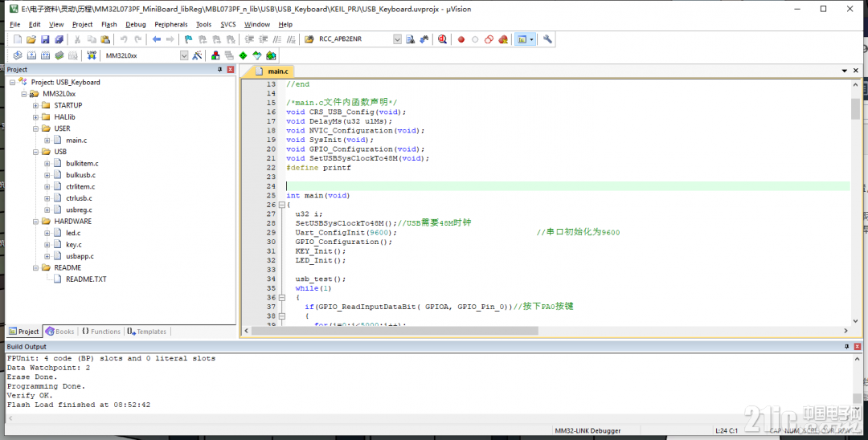Close the main.c editor with the X button
The width and height of the screenshot is (868, 440).
[856, 71]
